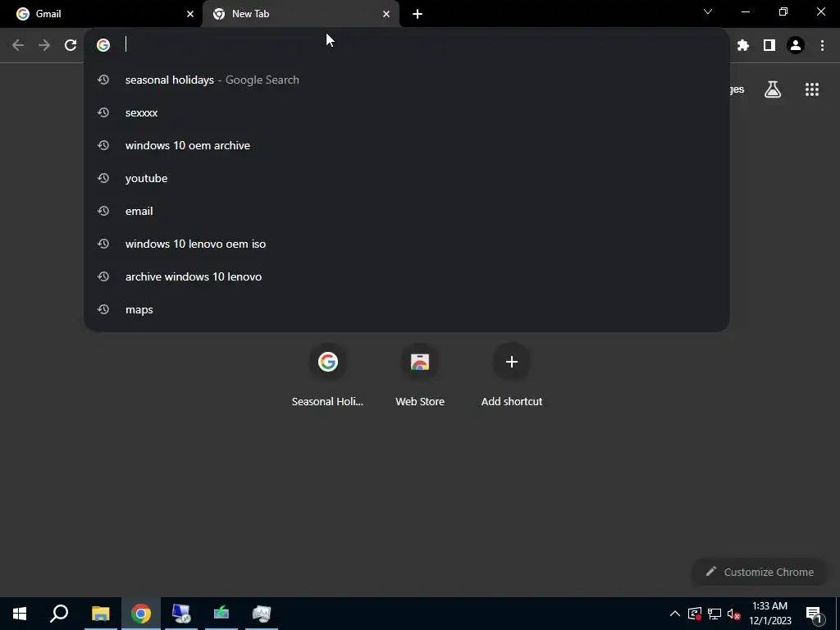Click the Chrome icon in the taskbar
Image resolution: width=840 pixels, height=630 pixels.
141,614
